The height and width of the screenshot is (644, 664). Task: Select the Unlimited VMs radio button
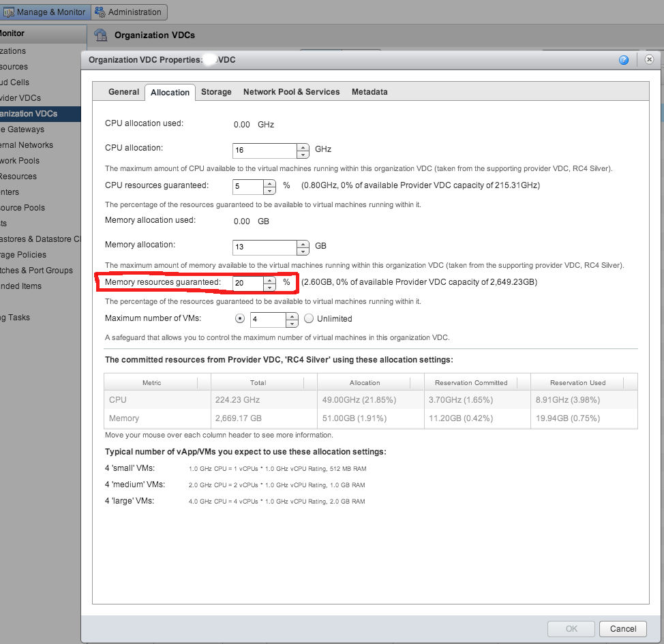[x=309, y=318]
